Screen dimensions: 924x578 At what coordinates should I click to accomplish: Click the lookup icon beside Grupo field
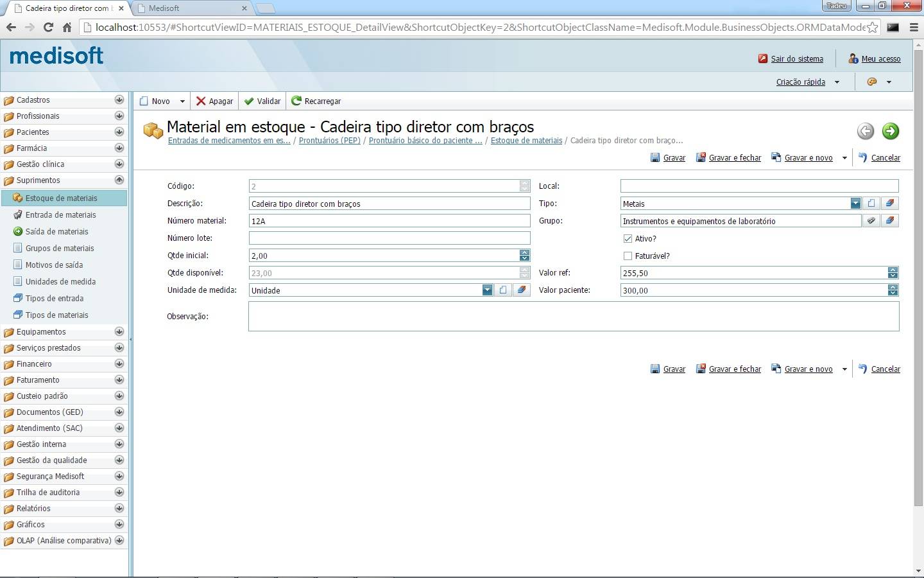pyautogui.click(x=871, y=220)
